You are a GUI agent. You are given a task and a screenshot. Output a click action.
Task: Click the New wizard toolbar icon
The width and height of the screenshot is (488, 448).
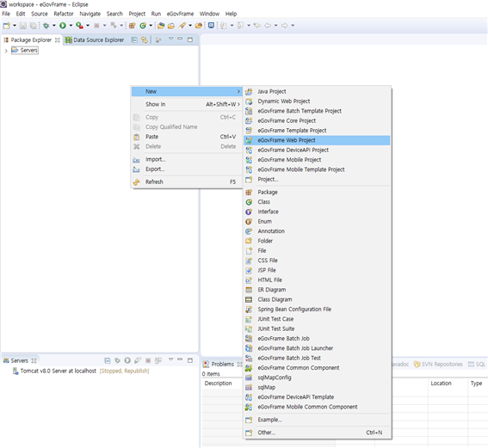click(x=6, y=26)
